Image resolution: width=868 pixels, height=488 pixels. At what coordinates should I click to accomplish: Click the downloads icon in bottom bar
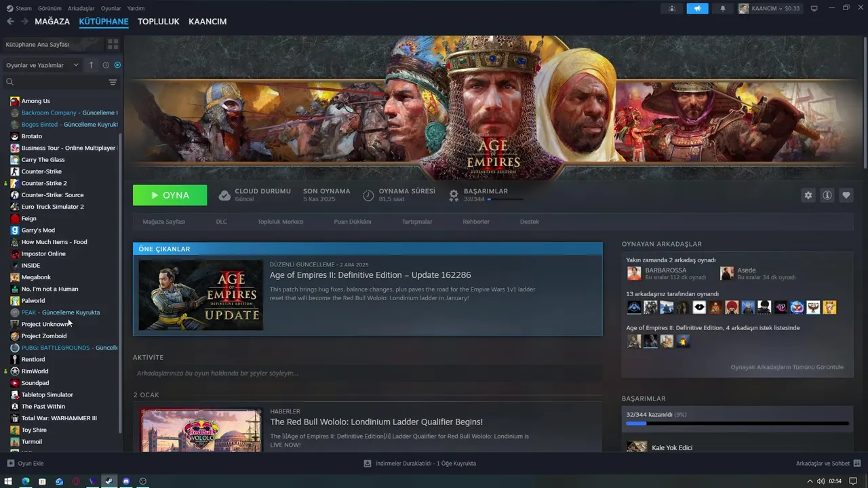click(368, 464)
